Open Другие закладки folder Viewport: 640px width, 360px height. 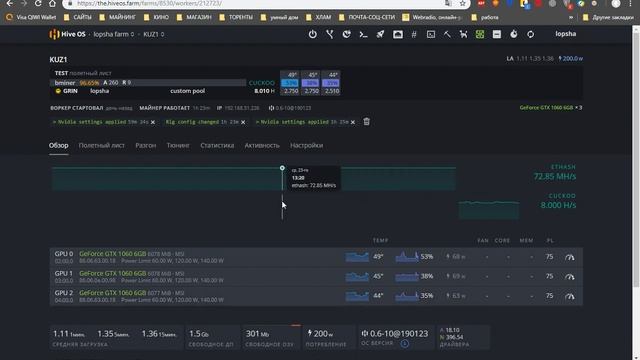tap(608, 18)
